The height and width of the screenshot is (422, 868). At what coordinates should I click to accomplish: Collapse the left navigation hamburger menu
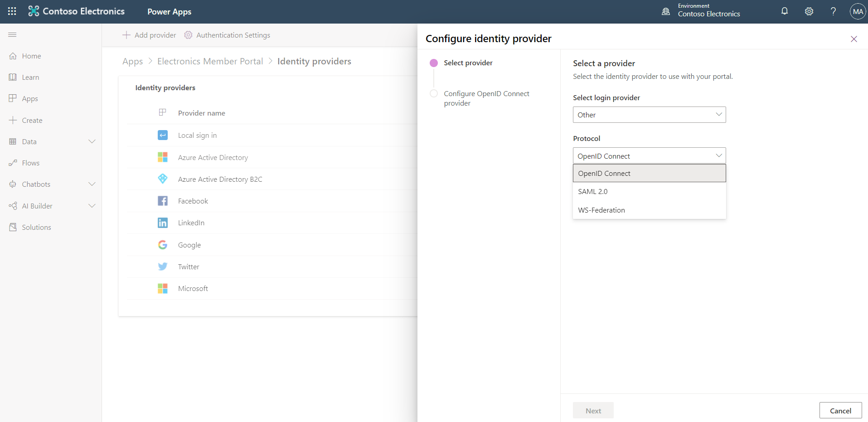tap(13, 35)
